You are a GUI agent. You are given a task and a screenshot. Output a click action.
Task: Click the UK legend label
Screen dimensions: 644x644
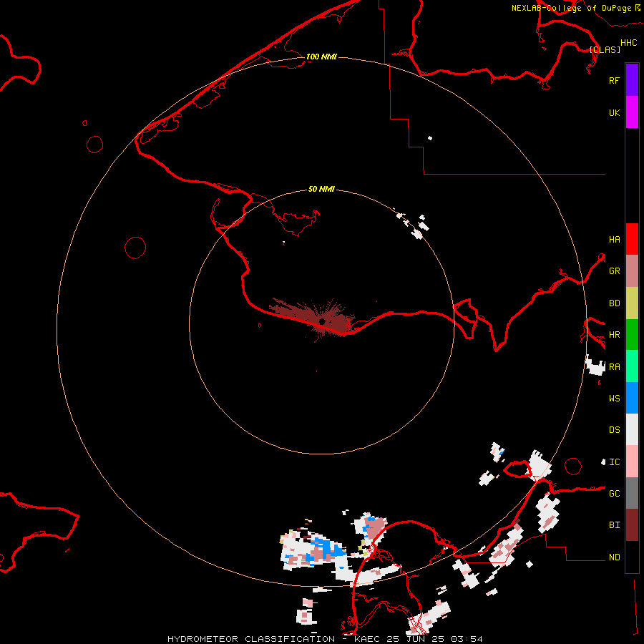coord(614,112)
